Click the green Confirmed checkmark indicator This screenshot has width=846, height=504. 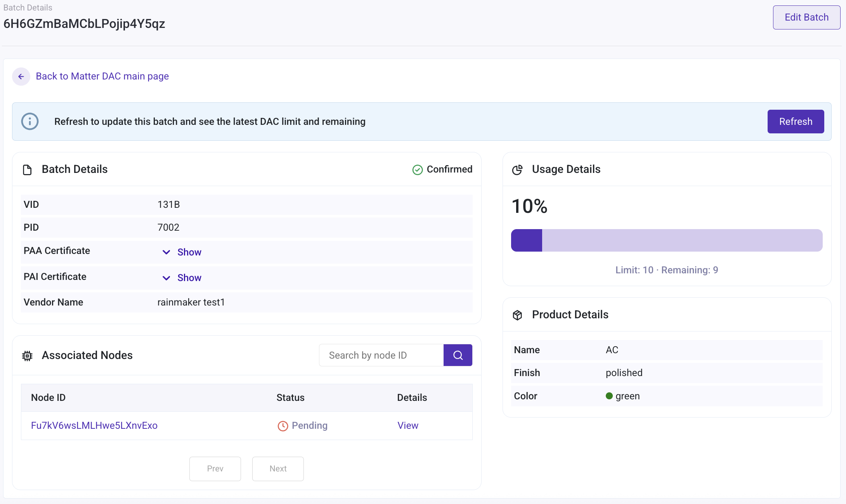pos(417,169)
